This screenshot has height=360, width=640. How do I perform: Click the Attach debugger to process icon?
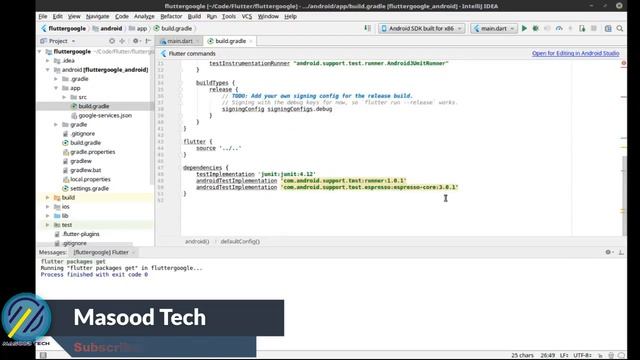click(x=582, y=28)
